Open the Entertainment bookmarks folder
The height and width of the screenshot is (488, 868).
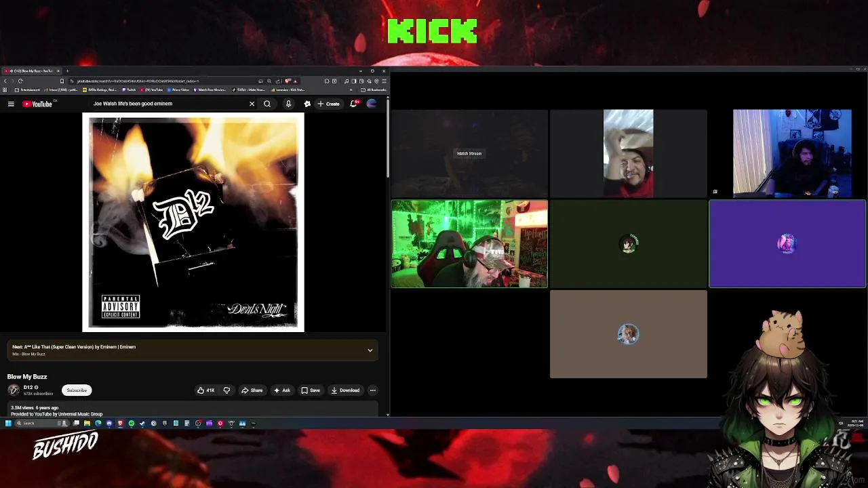(x=28, y=89)
